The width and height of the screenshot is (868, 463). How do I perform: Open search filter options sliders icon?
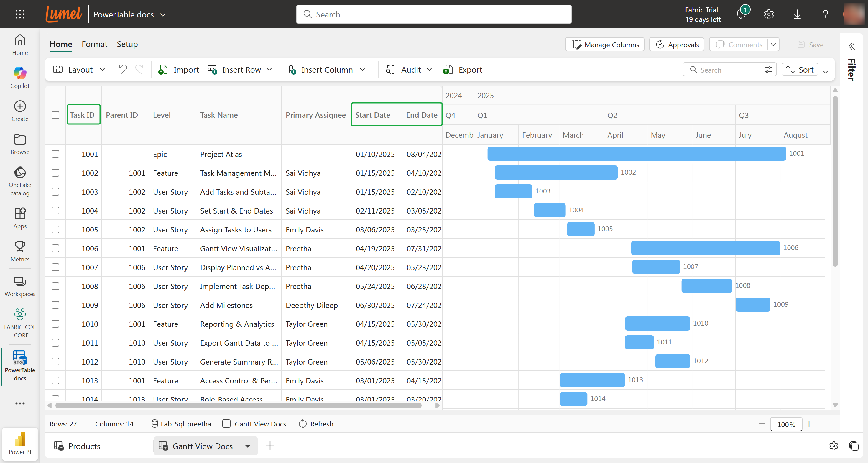click(x=768, y=70)
